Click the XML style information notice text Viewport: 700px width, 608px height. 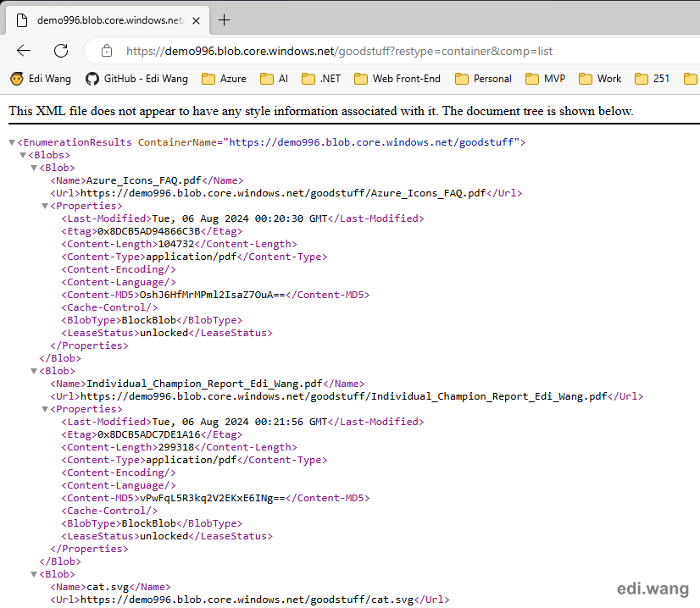click(x=321, y=111)
